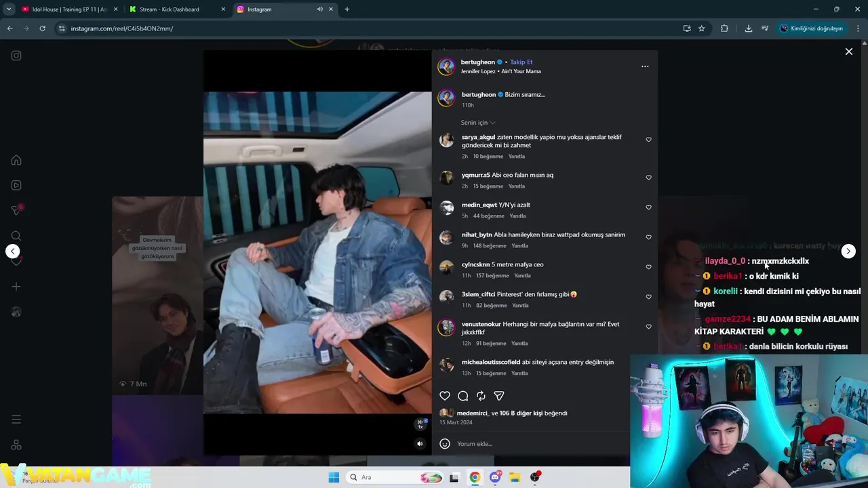
Task: Open Discord from the taskbar
Action: 495,477
